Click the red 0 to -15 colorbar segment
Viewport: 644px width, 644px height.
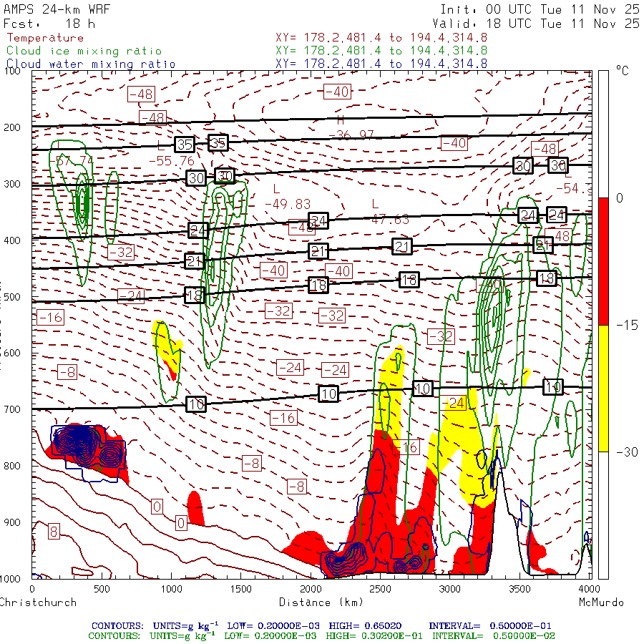coord(603,262)
